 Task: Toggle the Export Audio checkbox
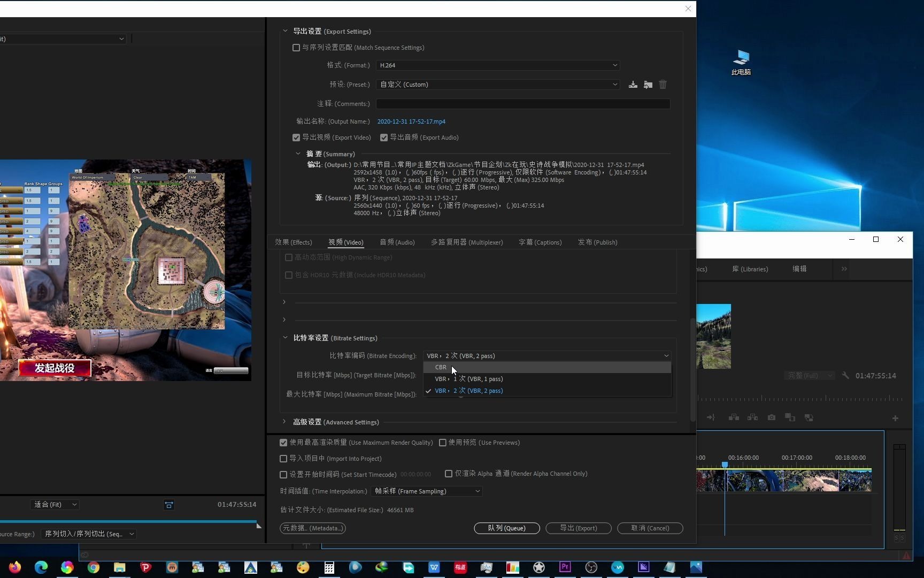point(383,138)
